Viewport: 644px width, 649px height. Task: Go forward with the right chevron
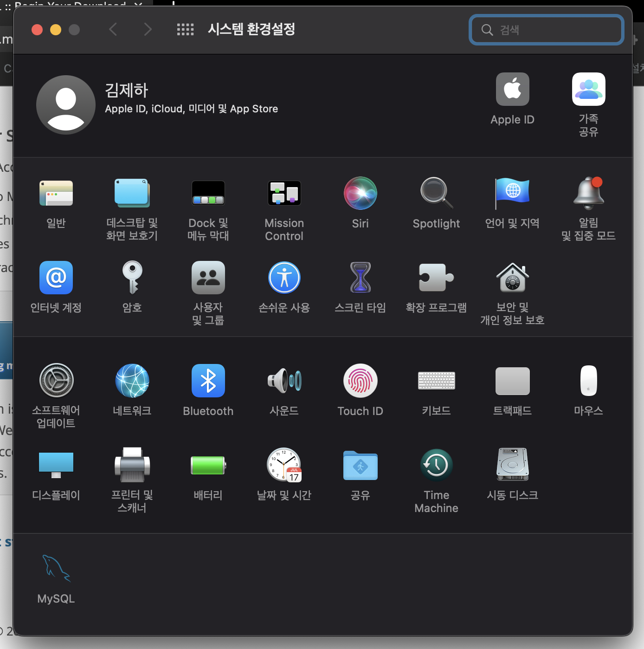pyautogui.click(x=148, y=30)
